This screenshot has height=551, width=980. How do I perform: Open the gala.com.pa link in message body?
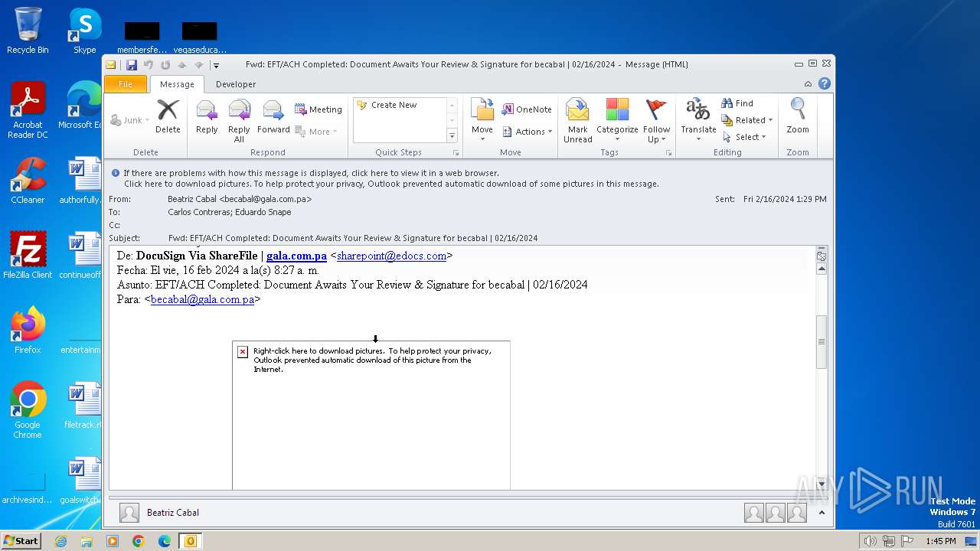(x=296, y=256)
